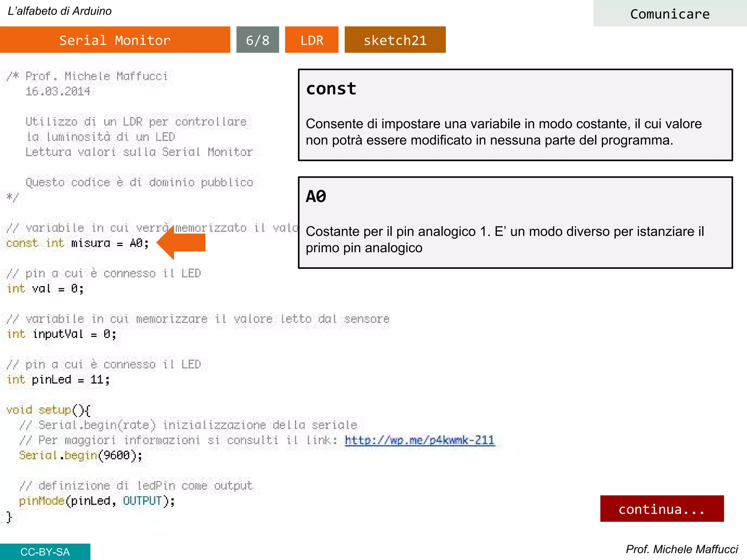Click the 'const' heading in the first box
The width and height of the screenshot is (747, 560).
[331, 89]
